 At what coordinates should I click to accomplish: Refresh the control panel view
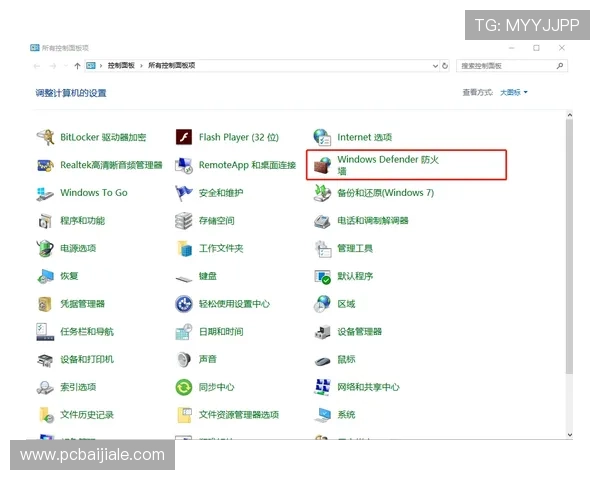coord(445,66)
